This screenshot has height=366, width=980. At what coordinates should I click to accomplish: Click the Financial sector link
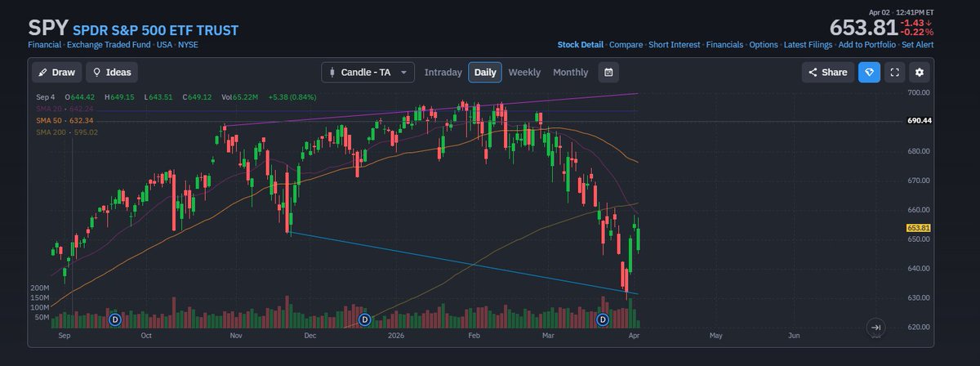45,45
